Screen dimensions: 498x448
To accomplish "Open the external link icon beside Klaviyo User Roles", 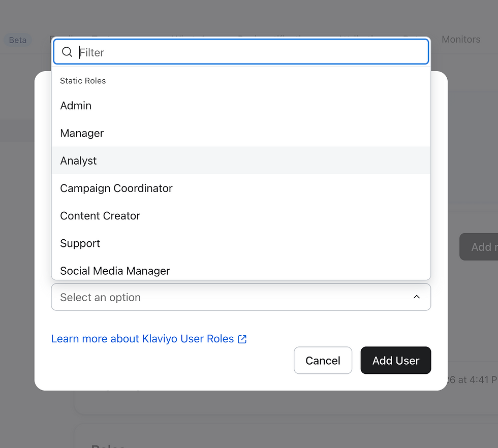I will (x=242, y=339).
